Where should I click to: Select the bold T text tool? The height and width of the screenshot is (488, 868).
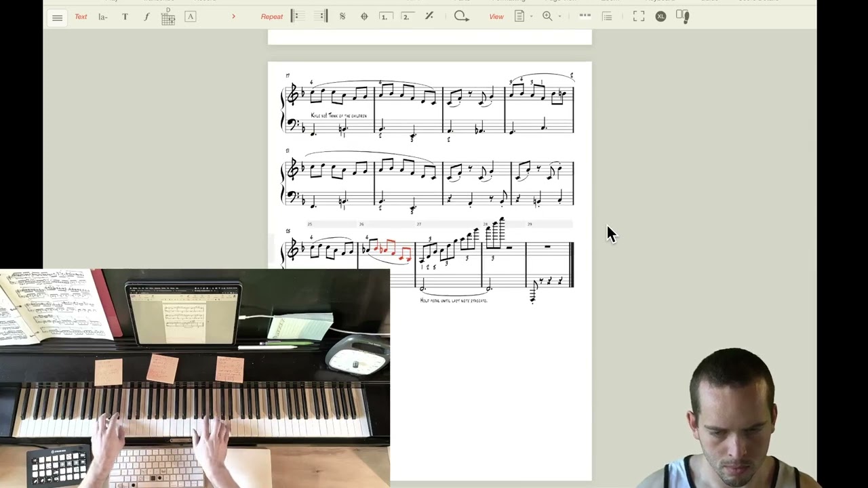[125, 17]
